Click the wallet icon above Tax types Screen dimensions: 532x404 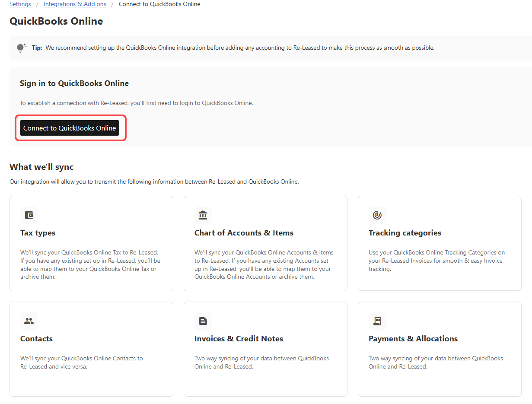[x=29, y=215]
